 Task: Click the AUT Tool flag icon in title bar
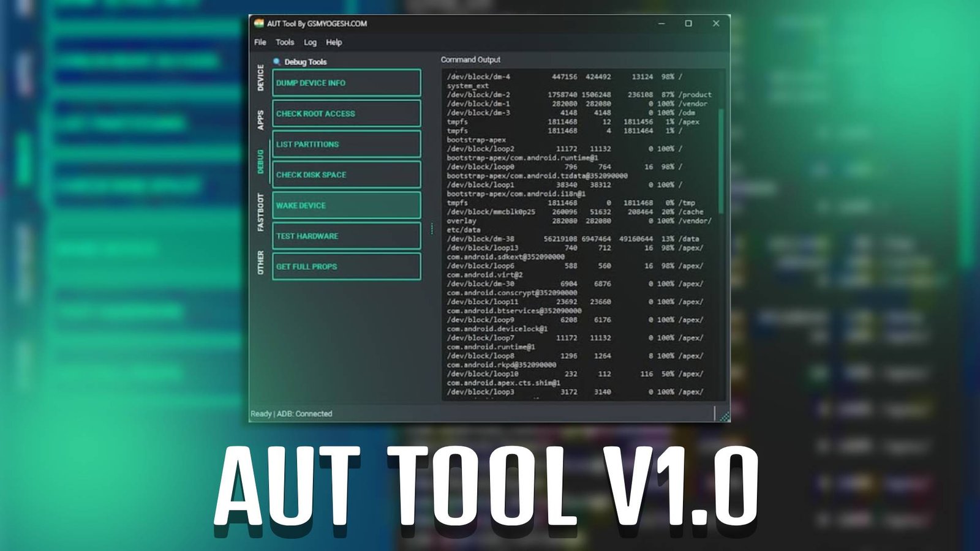[x=258, y=23]
